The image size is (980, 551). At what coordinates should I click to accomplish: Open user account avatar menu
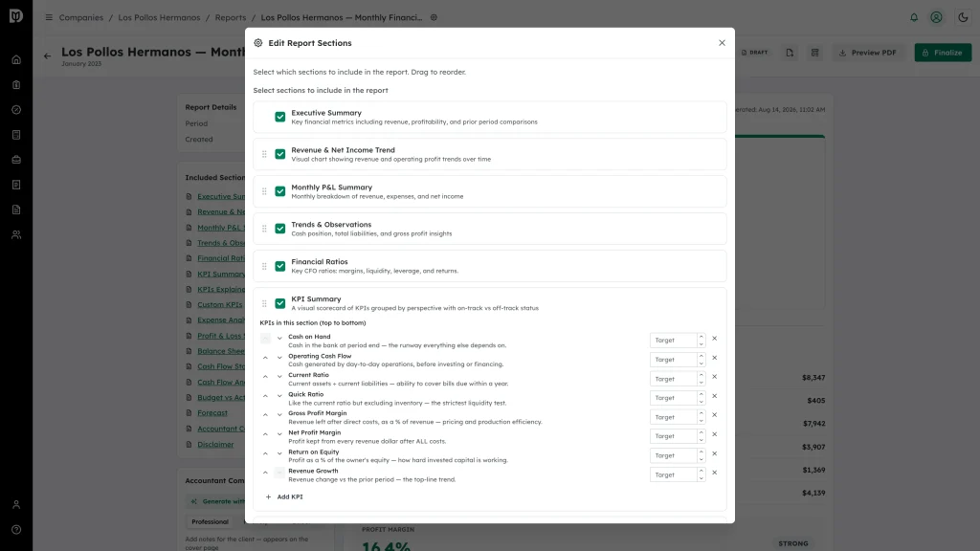click(936, 17)
